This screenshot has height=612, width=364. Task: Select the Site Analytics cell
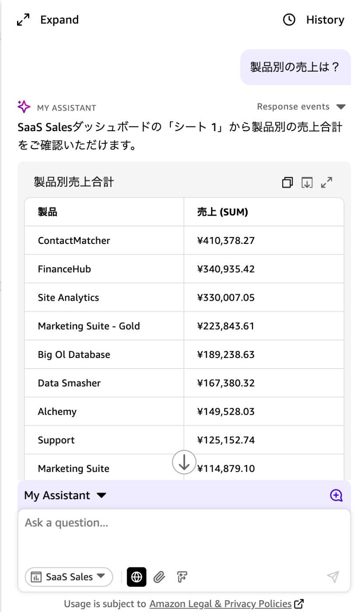click(x=104, y=298)
